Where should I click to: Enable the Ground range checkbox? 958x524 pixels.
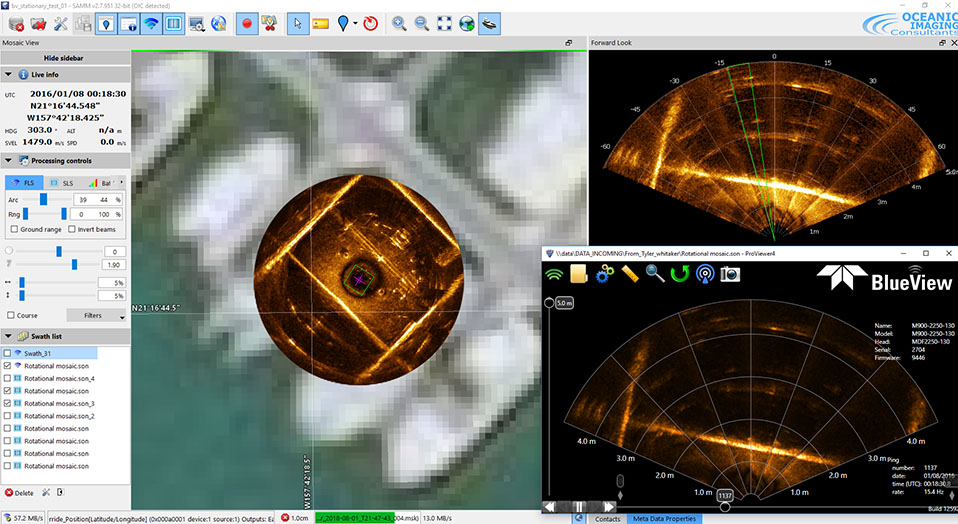pos(14,229)
